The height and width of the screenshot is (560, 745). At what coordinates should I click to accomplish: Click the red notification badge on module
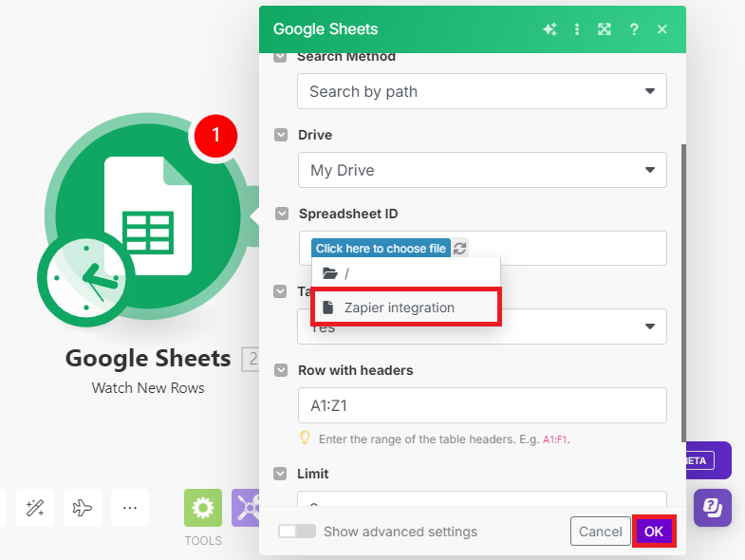[215, 136]
